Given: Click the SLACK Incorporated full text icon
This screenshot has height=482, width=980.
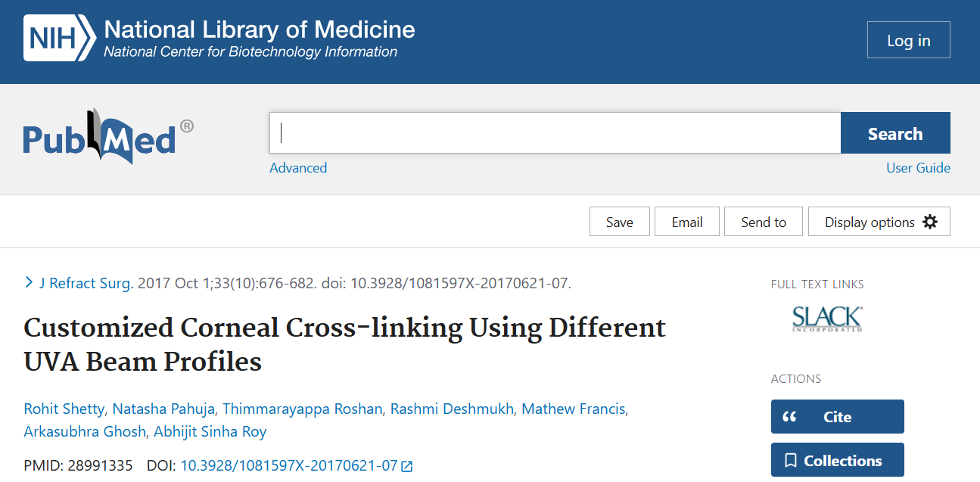Looking at the screenshot, I should coord(826,319).
